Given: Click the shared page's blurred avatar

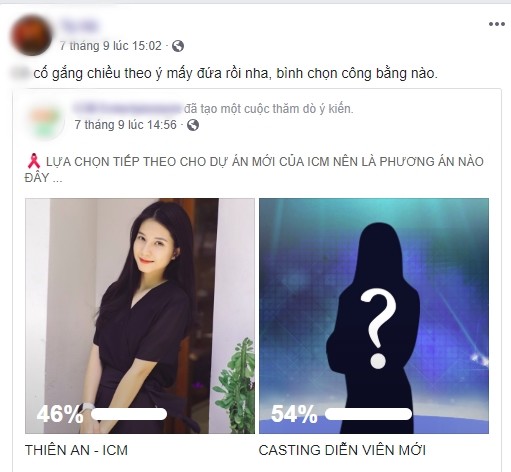Looking at the screenshot, I should pos(46,120).
